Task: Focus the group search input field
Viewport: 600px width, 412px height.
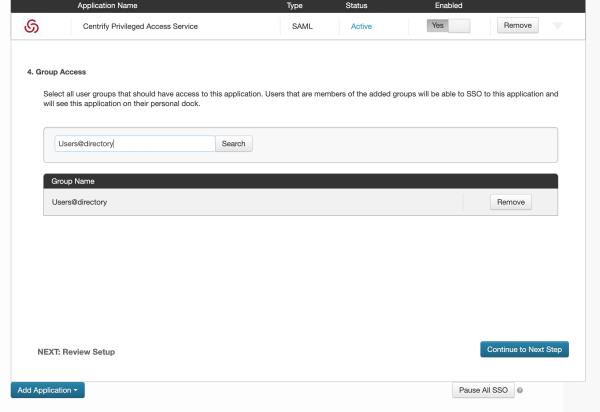Action: coord(135,143)
